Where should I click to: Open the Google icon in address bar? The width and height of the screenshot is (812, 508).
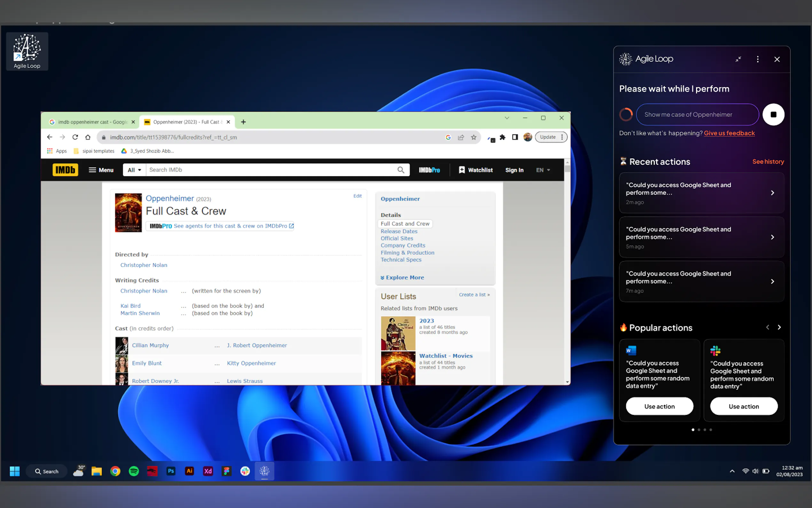point(448,137)
